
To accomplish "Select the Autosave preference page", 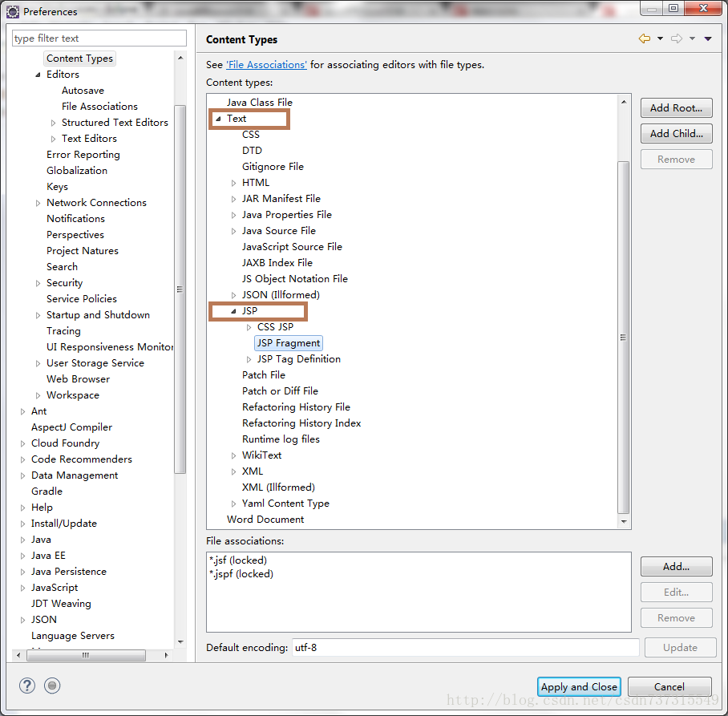I will 83,91.
